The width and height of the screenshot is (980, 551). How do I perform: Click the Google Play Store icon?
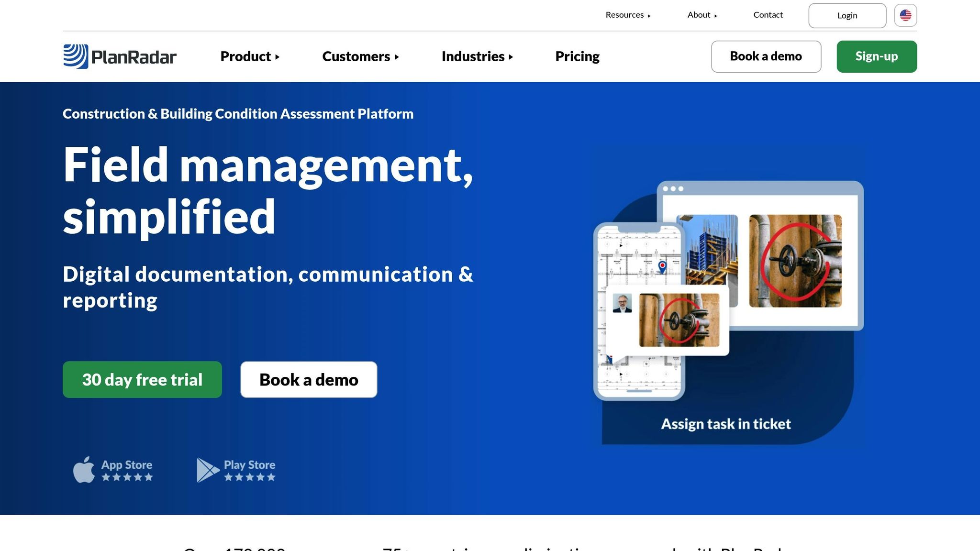[208, 470]
